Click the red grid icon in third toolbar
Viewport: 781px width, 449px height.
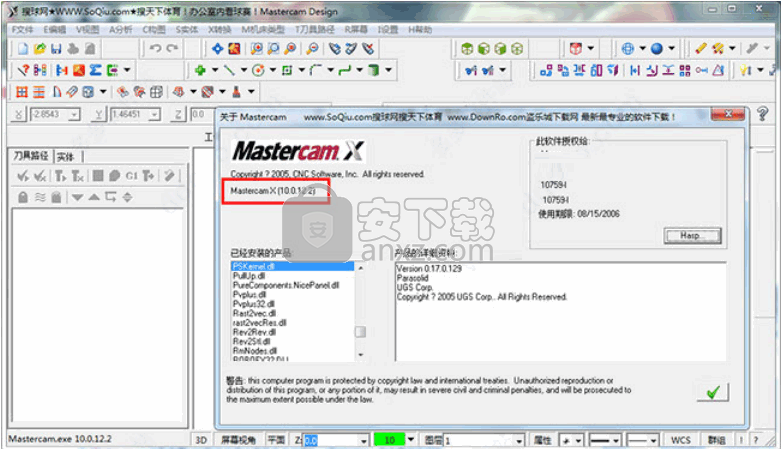(22, 92)
